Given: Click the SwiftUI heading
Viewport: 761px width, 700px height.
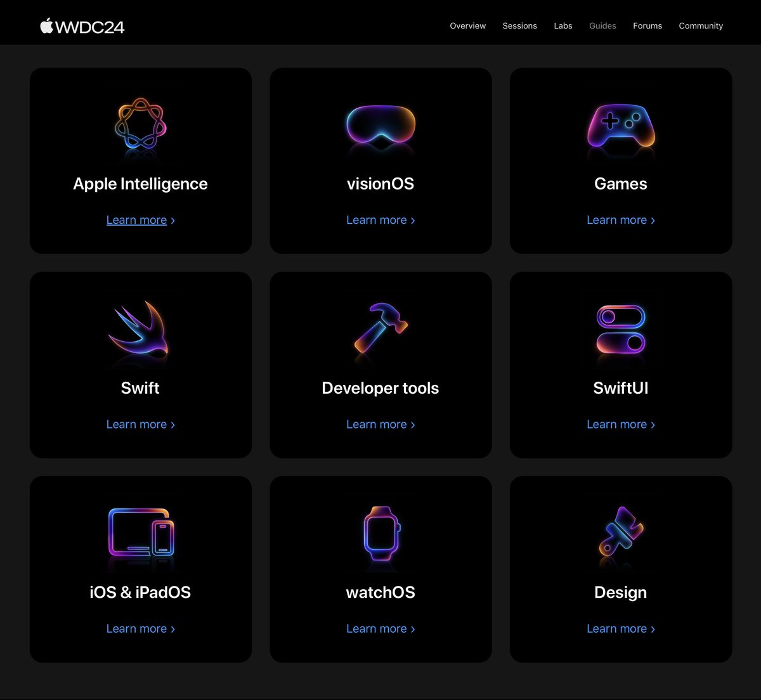Looking at the screenshot, I should [x=621, y=388].
